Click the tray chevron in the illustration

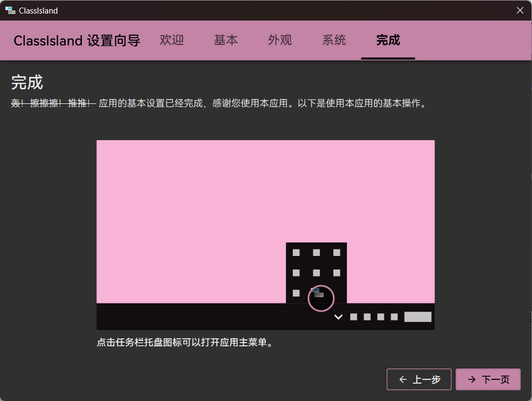pos(338,317)
